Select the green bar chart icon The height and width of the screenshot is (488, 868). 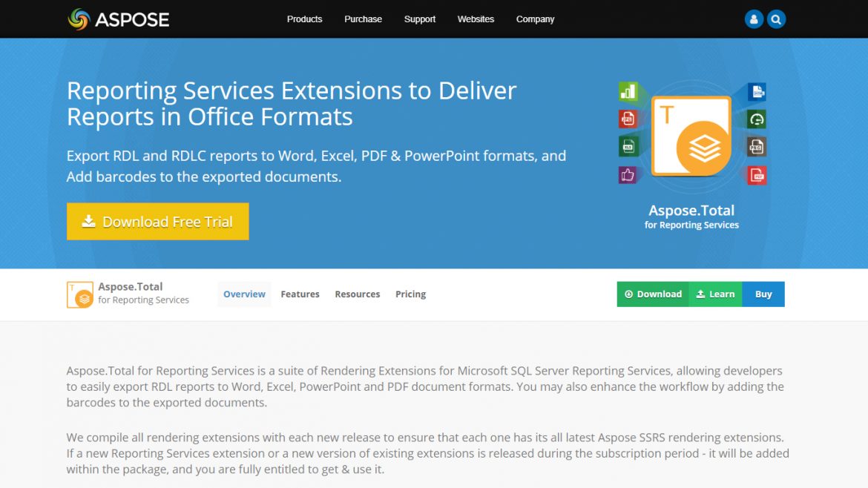[627, 90]
